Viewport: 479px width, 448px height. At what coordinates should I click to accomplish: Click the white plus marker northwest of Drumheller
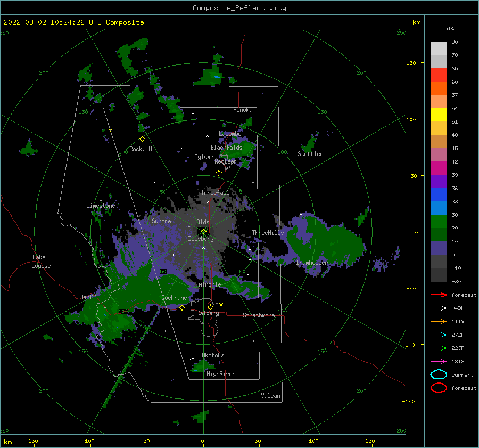pos(301,214)
